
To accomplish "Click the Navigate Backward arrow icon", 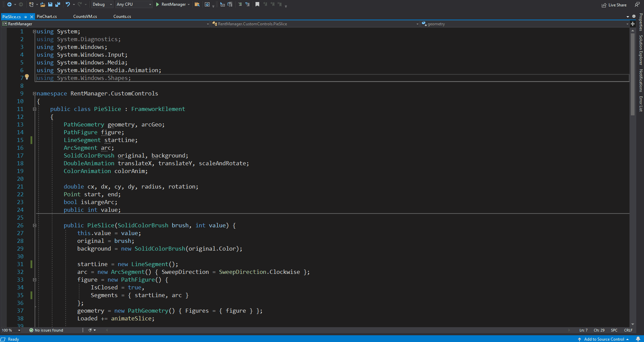I will [x=9, y=4].
